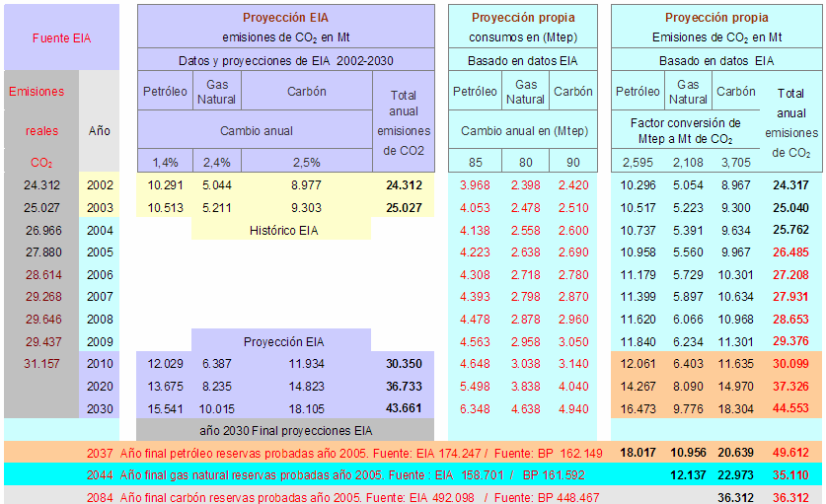Click the real emissions value 31.157

tap(41, 364)
